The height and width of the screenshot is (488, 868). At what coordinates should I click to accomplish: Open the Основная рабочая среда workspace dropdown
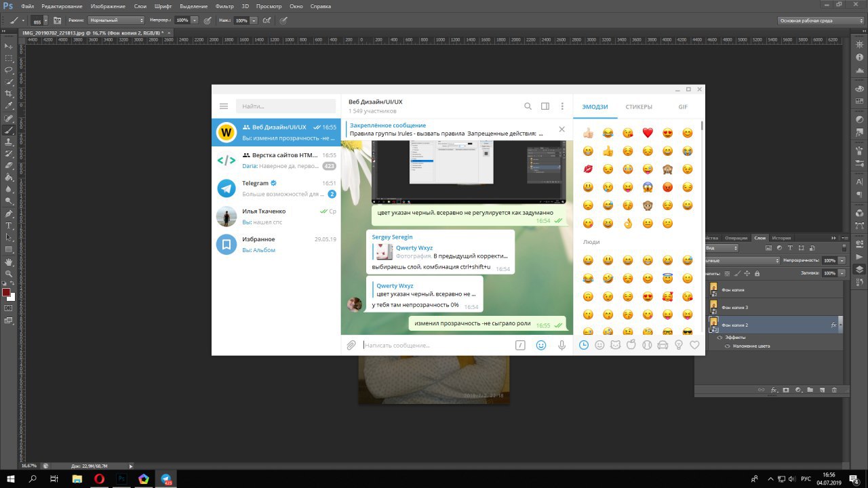821,20
